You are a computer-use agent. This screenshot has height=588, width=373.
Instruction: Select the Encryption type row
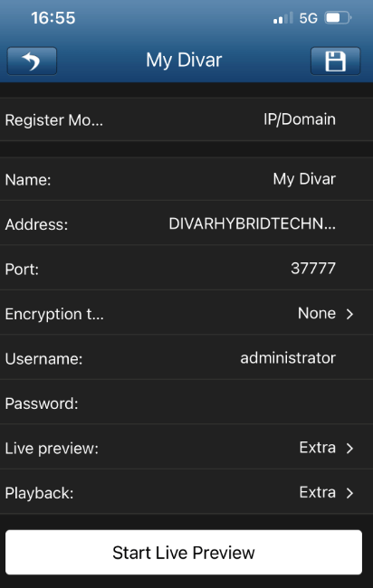(186, 313)
